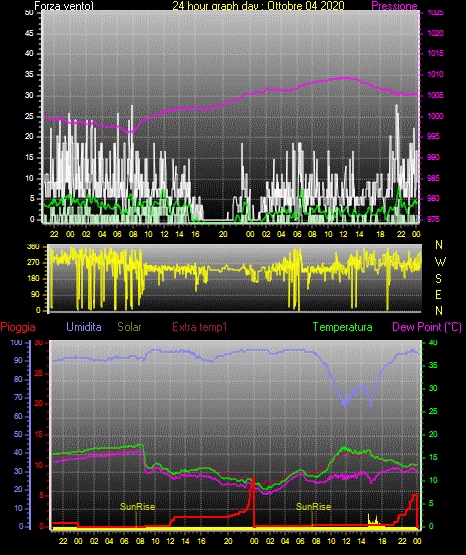The image size is (466, 555).
Task: Click the red 'Pioggia' legend label
Action: (x=18, y=327)
